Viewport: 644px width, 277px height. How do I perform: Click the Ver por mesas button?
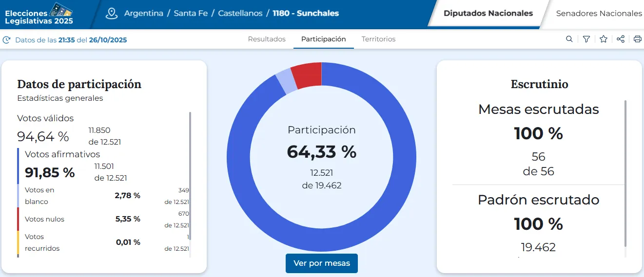[x=321, y=263]
